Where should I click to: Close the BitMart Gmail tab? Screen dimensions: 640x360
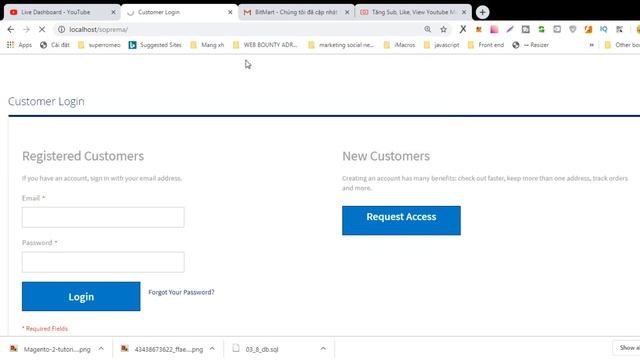(347, 12)
